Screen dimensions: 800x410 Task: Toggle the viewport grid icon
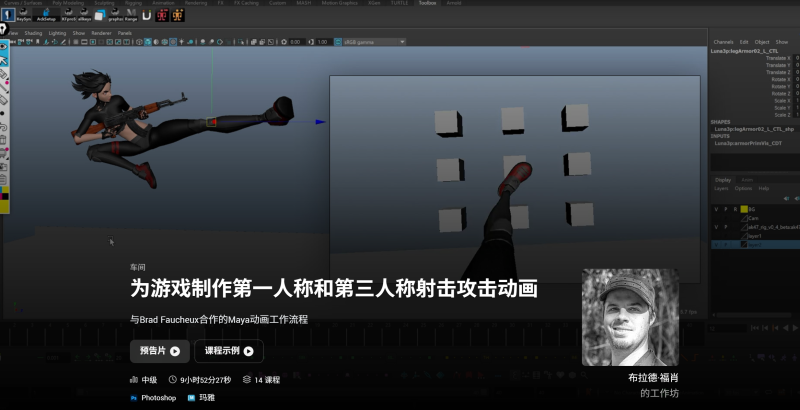click(x=76, y=42)
